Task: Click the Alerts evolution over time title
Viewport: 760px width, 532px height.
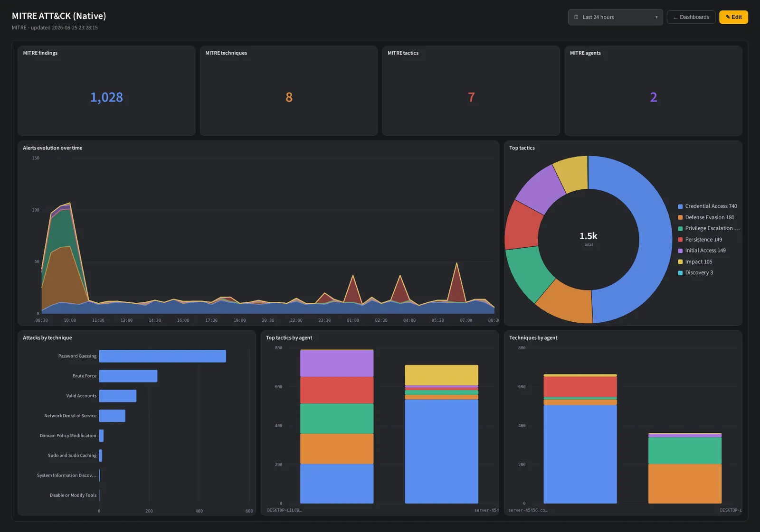Action: 53,148
